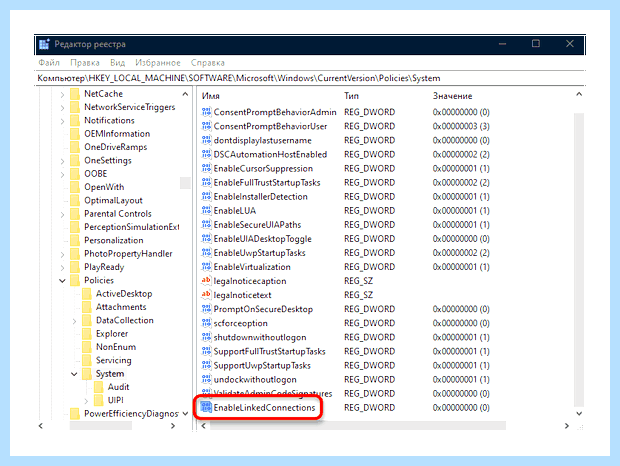
Task: Click the icon of DSCAutomationHostEnabled value
Action: [x=206, y=154]
